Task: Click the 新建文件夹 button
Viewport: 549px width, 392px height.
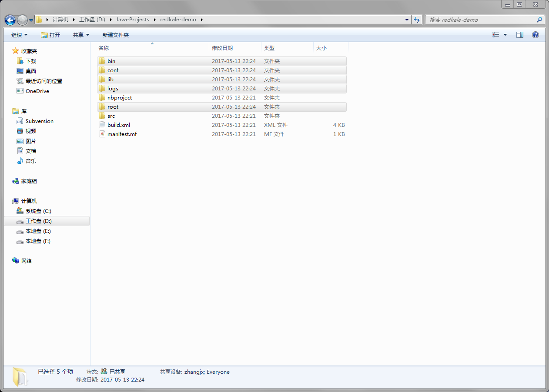Action: (x=115, y=35)
